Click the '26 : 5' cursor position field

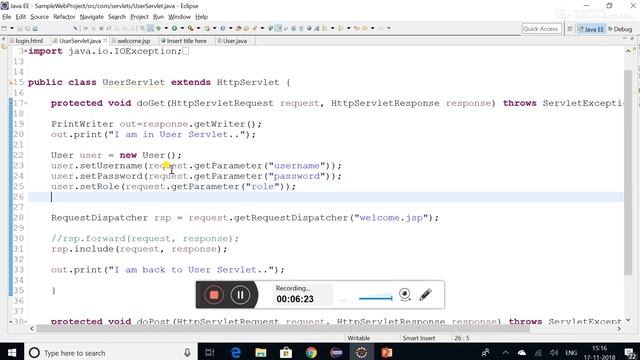pyautogui.click(x=462, y=338)
